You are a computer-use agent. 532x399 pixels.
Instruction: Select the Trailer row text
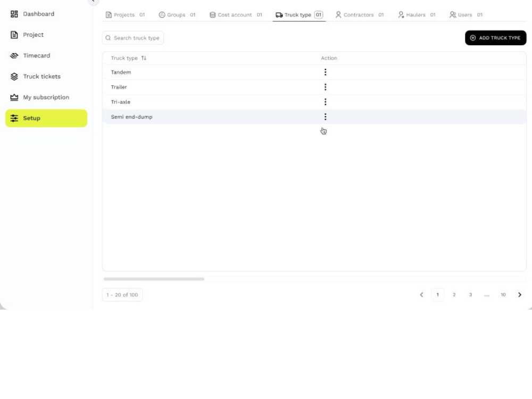pos(119,87)
